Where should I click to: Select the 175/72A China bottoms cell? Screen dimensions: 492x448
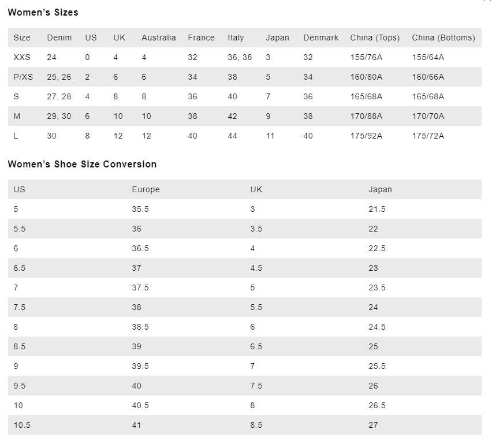pos(428,136)
